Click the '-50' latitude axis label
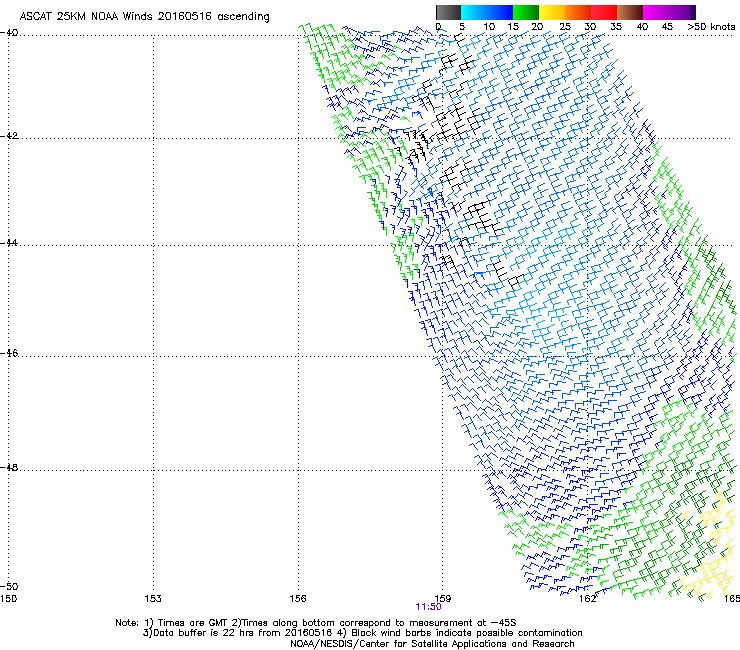Image resolution: width=740 pixels, height=650 pixels. click(9, 586)
